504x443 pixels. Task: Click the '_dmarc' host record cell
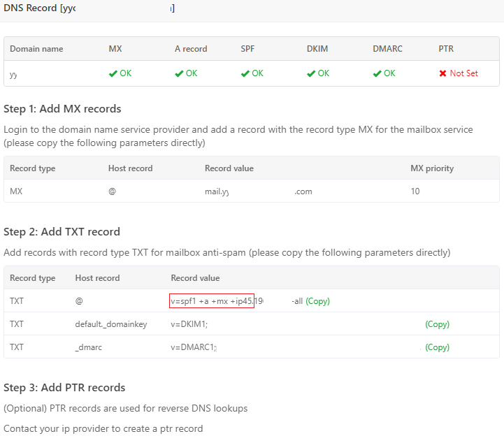click(89, 347)
